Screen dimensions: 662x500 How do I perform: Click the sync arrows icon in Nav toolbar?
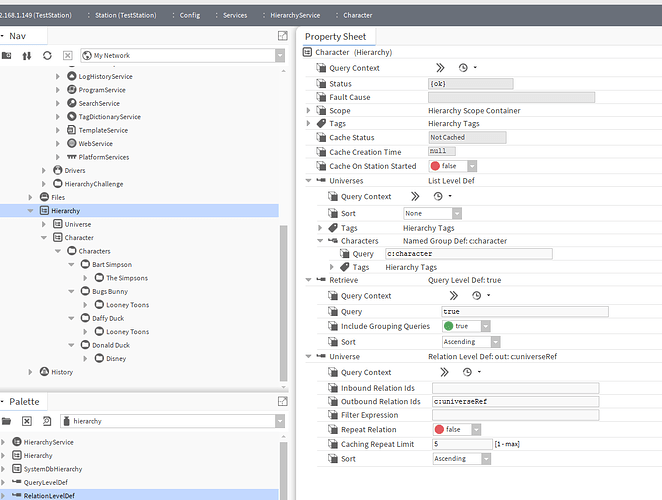pos(27,56)
